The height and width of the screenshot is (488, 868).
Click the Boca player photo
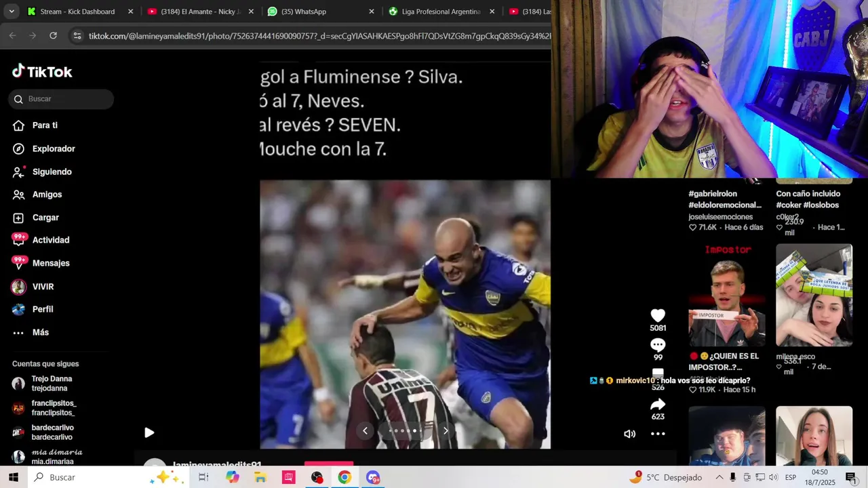[405, 314]
